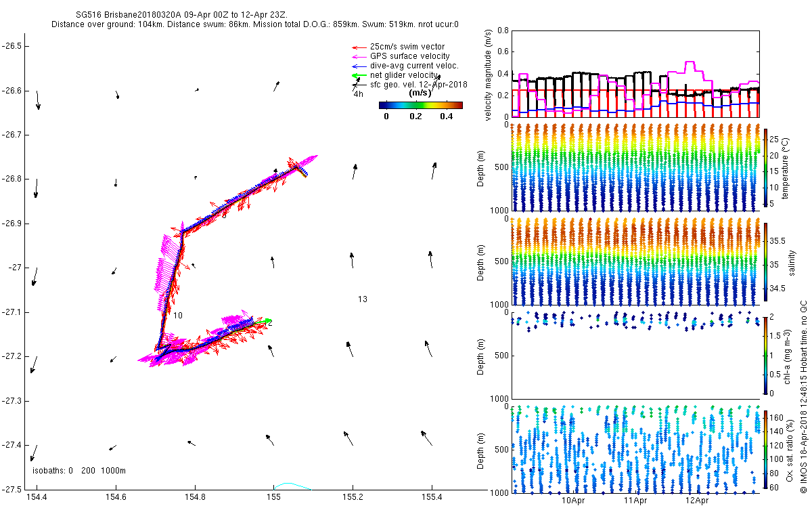Click the '154.4' longitude tick label

[x=37, y=498]
